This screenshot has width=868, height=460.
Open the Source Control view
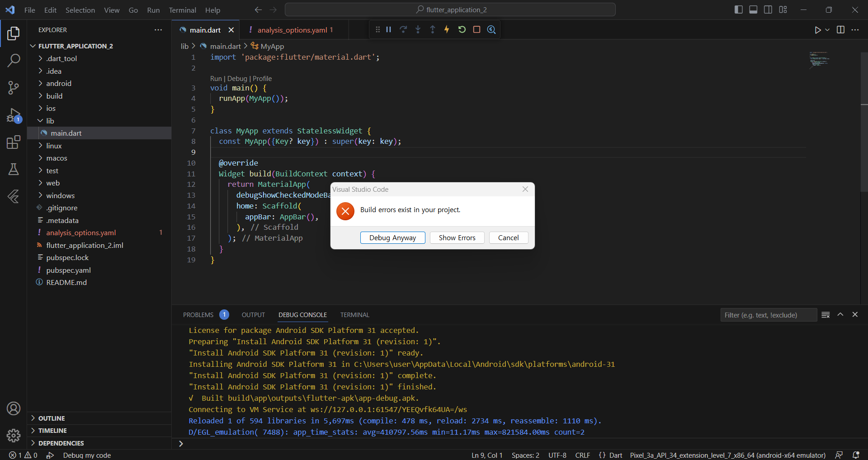pyautogui.click(x=14, y=88)
